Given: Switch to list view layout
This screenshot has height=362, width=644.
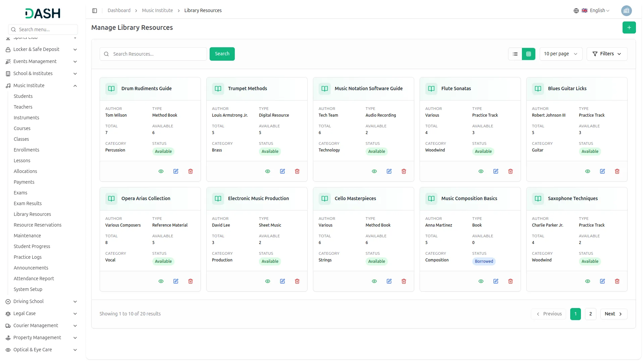Looking at the screenshot, I should [515, 54].
